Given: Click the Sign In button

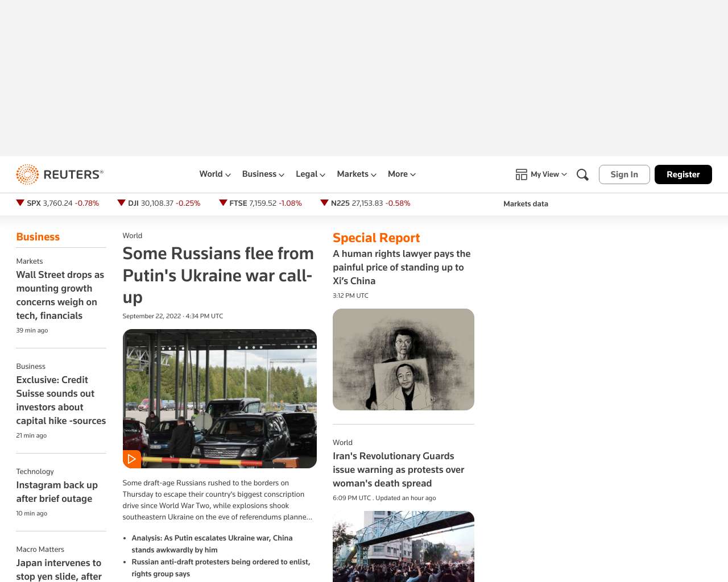Looking at the screenshot, I should click(x=624, y=174).
